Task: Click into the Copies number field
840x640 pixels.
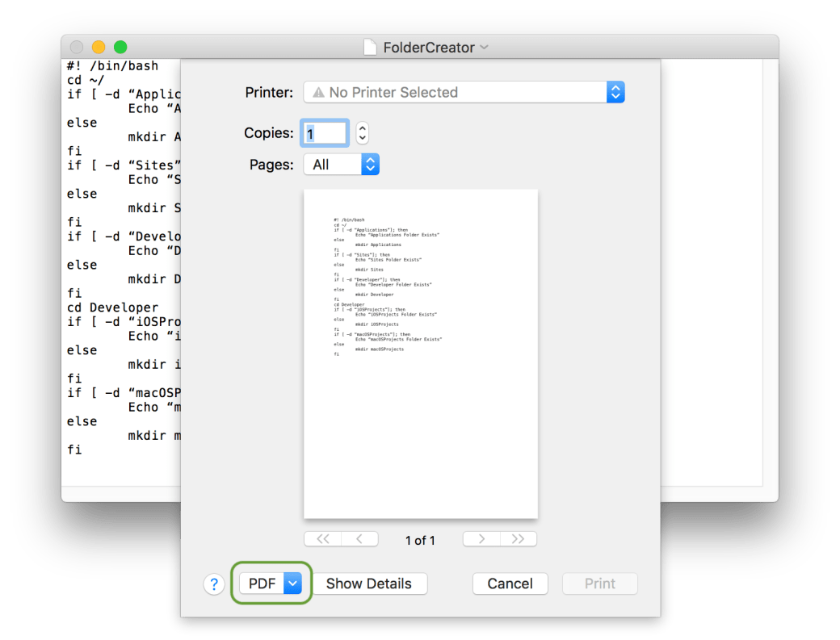Action: point(325,133)
